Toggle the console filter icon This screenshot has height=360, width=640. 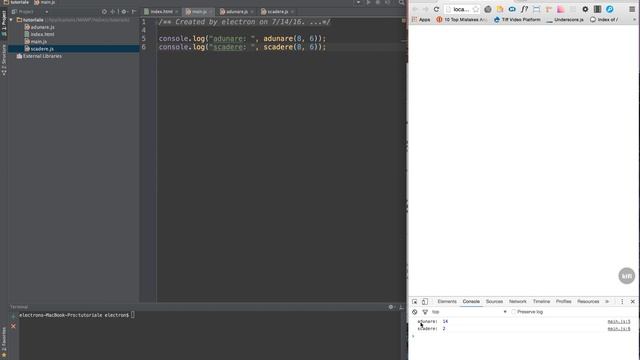(425, 312)
